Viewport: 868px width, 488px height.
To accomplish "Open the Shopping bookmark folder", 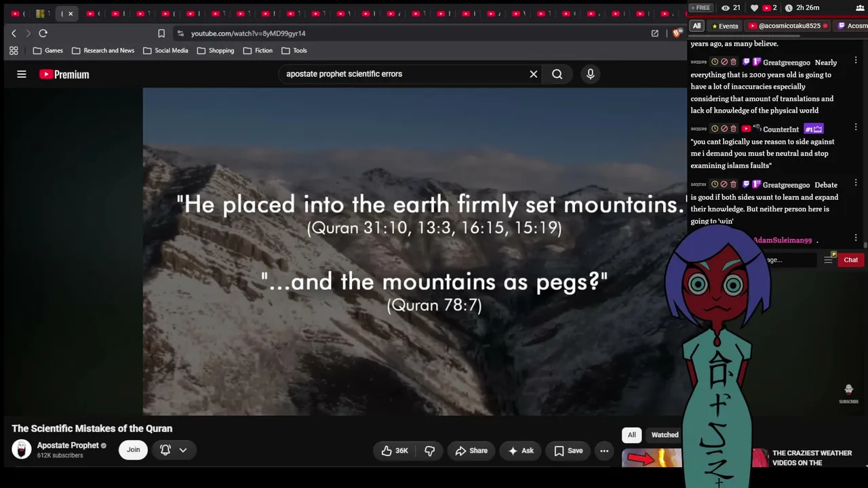I will click(x=216, y=51).
